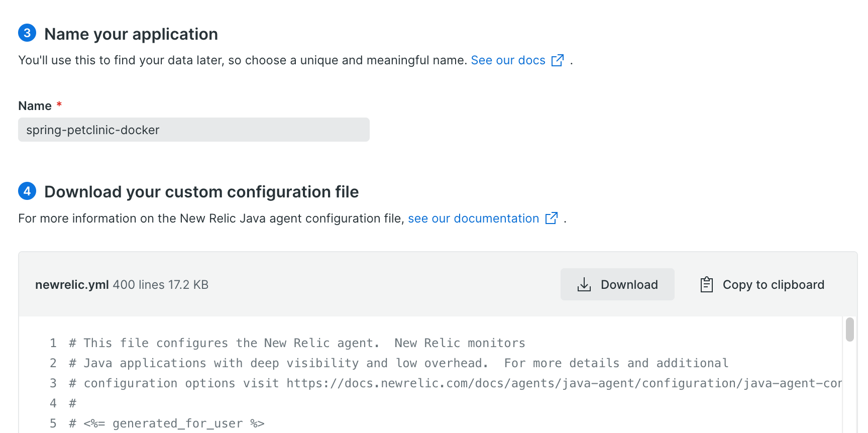The image size is (868, 433).
Task: Click the docs.newrelic.com URL on line 3
Action: 564,383
